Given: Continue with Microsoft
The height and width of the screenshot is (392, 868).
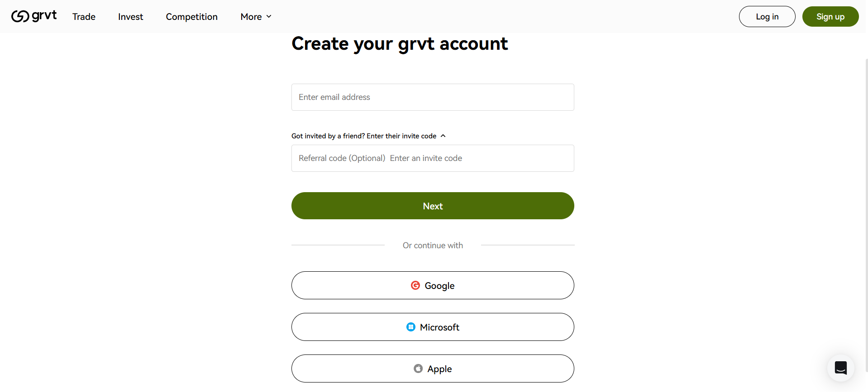Looking at the screenshot, I should click(x=432, y=326).
